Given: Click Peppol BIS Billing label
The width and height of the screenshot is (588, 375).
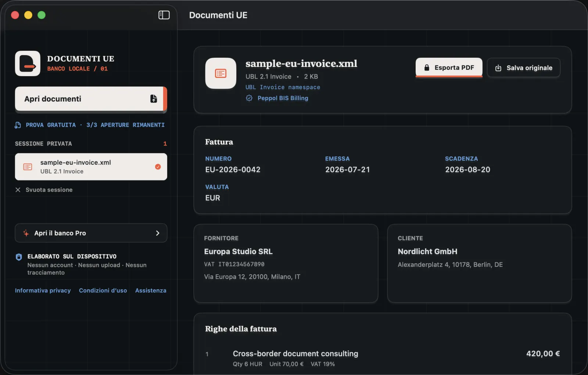Looking at the screenshot, I should 283,98.
